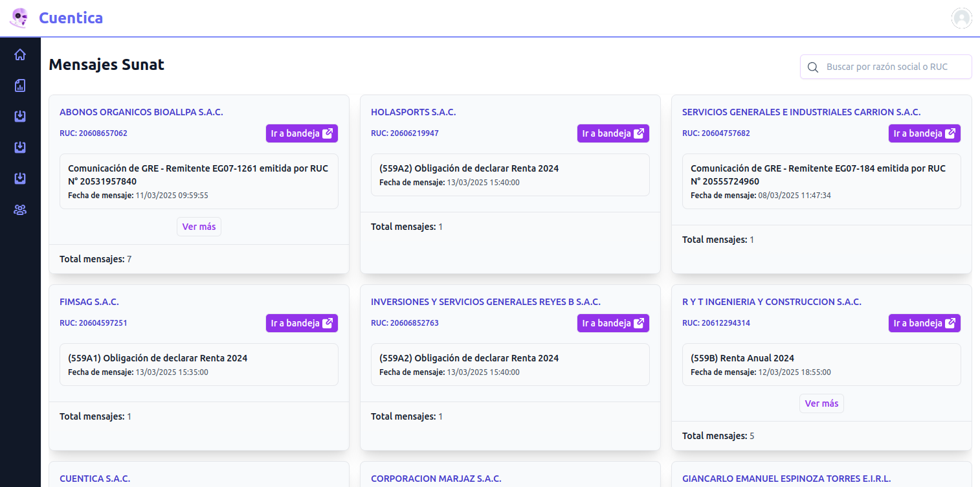Click the users group sidebar icon

point(20,210)
